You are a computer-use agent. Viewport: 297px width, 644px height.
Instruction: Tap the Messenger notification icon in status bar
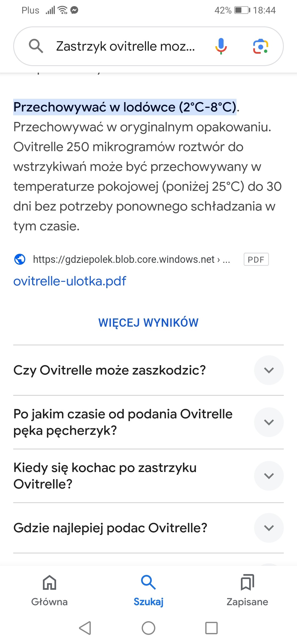(74, 10)
